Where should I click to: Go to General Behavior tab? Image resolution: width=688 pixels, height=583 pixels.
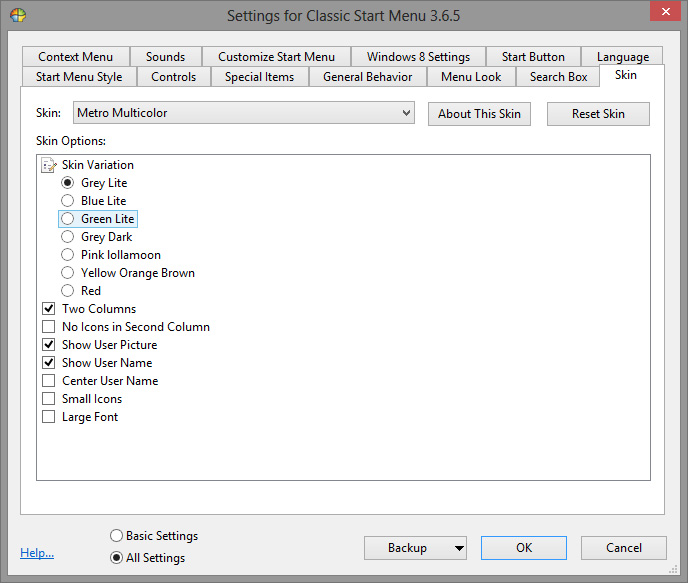pos(368,77)
